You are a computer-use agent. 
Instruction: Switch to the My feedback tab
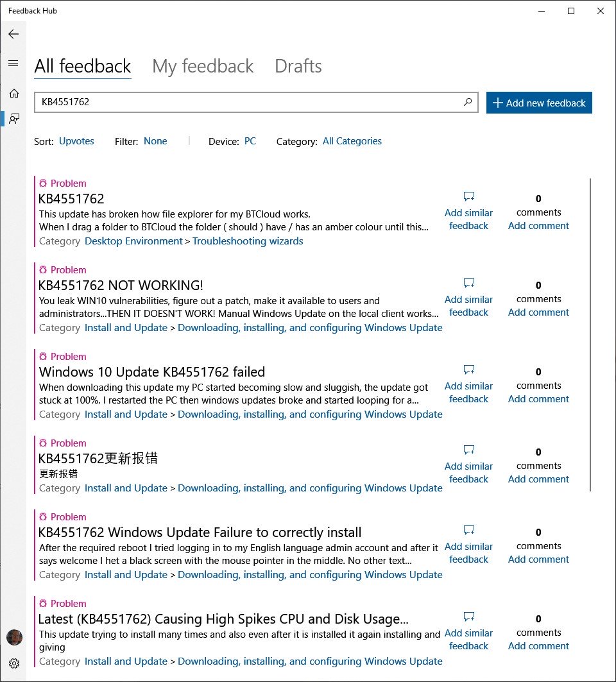point(203,67)
